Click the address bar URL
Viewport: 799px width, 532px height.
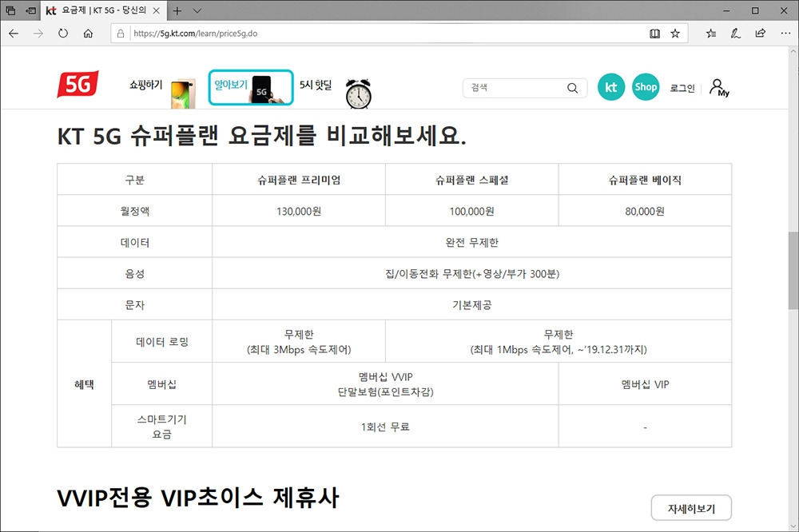tap(196, 34)
